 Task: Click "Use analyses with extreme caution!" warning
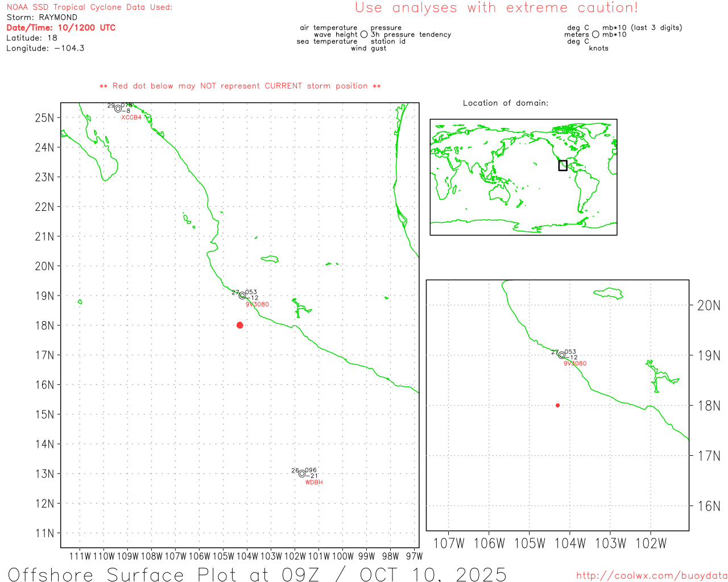coord(497,8)
